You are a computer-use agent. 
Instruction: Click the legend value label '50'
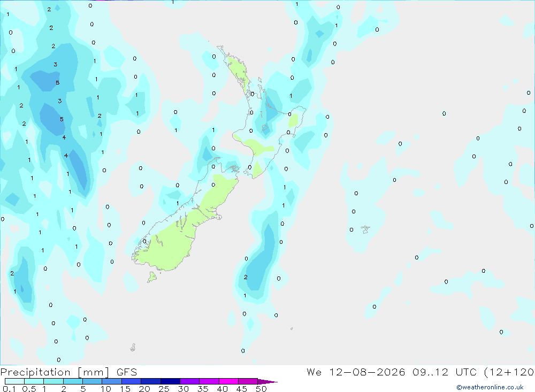point(261,389)
